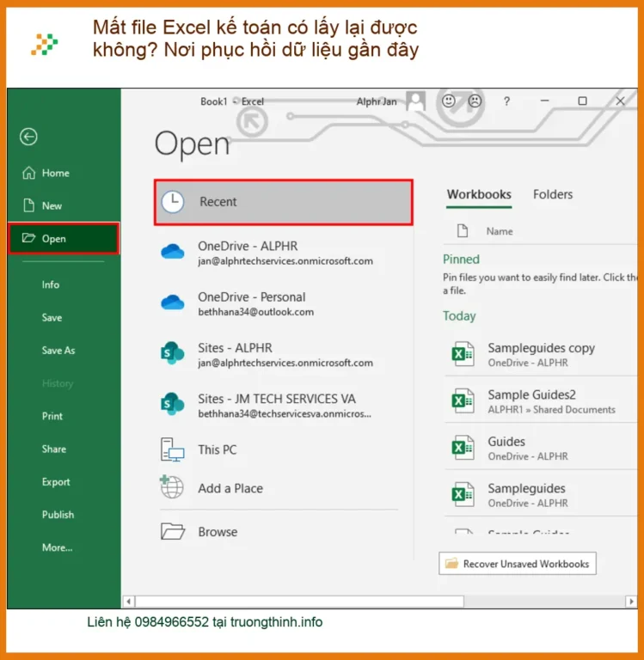Click the account profile picture
644x660 pixels.
415,101
